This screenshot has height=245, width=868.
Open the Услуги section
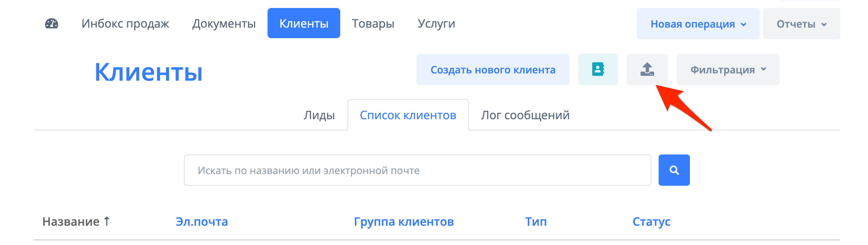[x=436, y=23]
